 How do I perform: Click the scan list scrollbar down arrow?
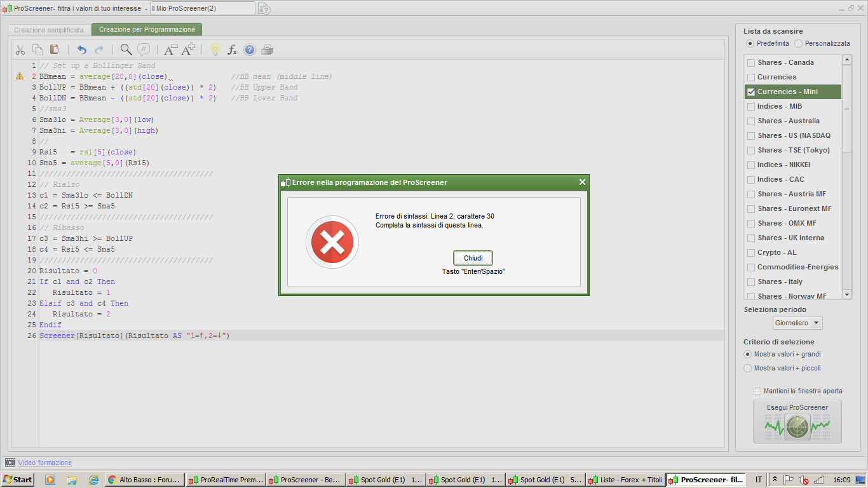[847, 294]
